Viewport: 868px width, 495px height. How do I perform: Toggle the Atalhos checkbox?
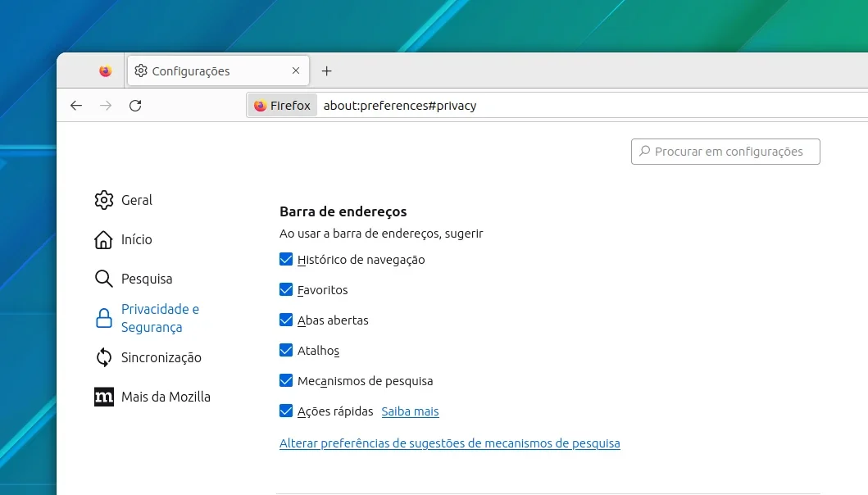pyautogui.click(x=286, y=350)
